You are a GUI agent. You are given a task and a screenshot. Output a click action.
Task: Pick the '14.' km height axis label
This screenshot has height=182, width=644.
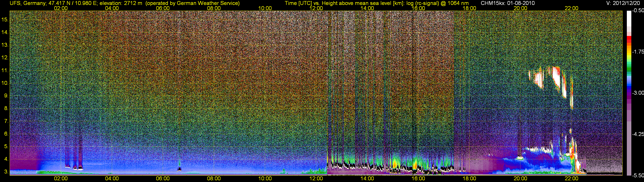(5, 32)
